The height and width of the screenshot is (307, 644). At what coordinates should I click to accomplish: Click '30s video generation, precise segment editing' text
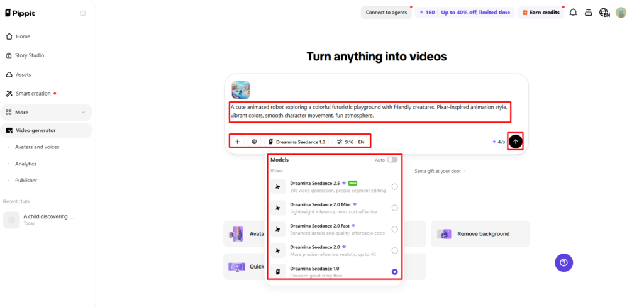pos(338,190)
